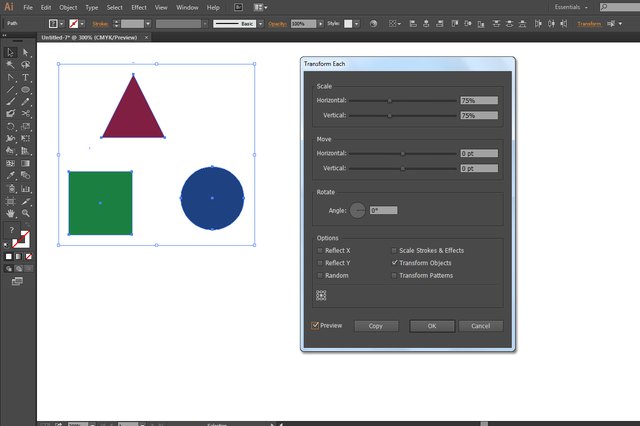Uncheck the Preview checkbox

(315, 325)
